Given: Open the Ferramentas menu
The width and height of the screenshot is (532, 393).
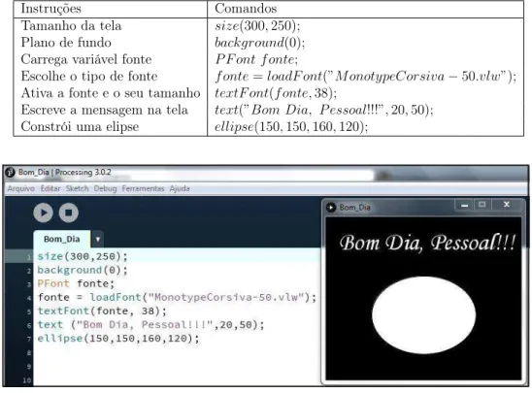Looking at the screenshot, I should pos(143,188).
